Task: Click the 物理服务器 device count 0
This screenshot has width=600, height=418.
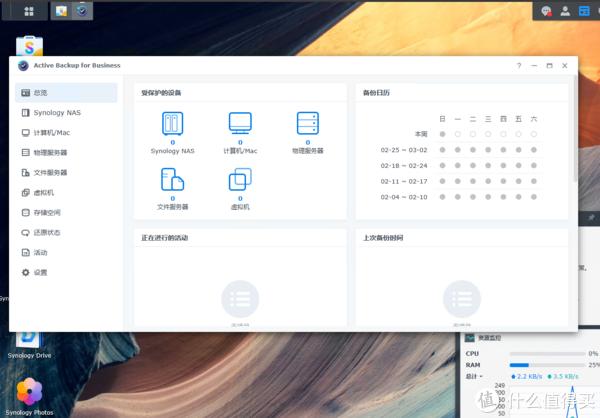Action: (308, 142)
